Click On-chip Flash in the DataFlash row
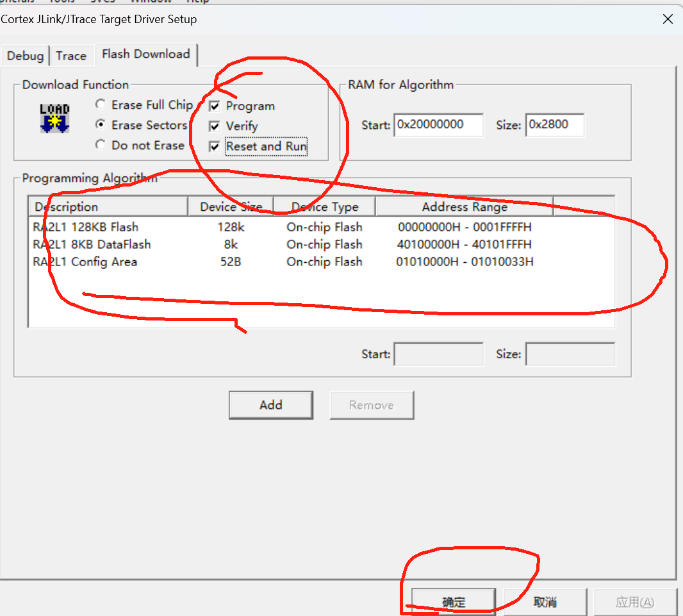Screen dimensions: 683x616 (x=324, y=244)
